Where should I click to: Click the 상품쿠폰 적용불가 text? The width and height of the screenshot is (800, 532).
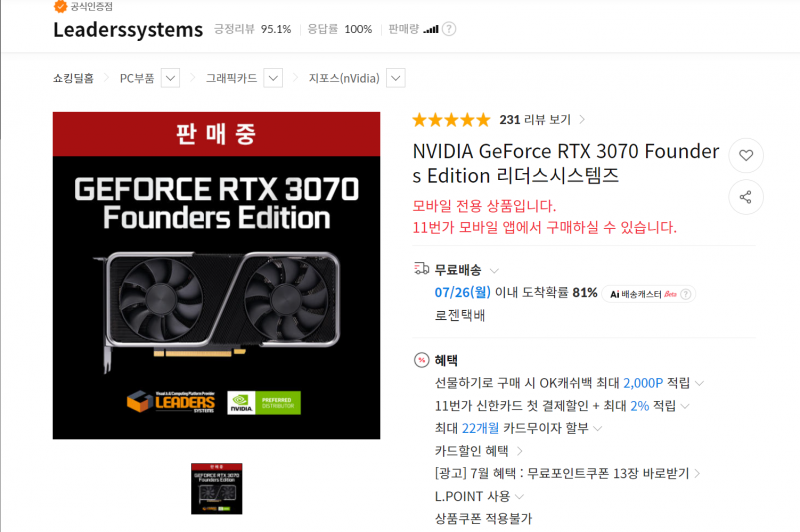point(483,519)
